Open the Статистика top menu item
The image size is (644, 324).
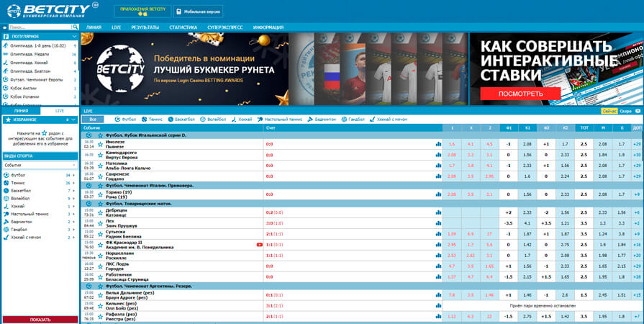[183, 27]
